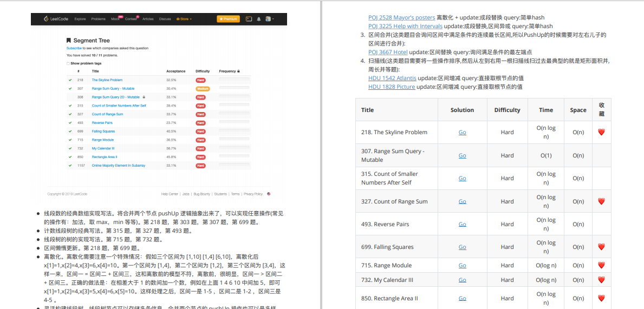Click Go link for 218. The Skyline Problem

[462, 132]
